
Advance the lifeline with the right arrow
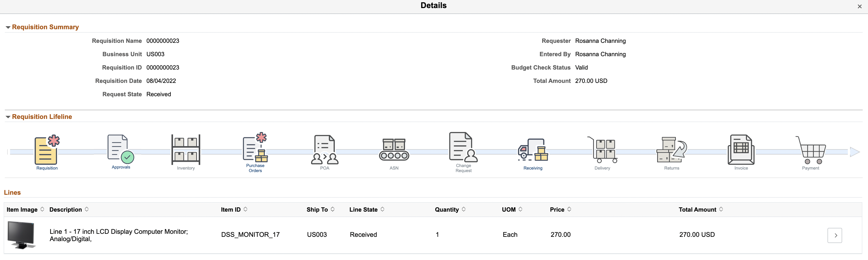click(x=853, y=152)
